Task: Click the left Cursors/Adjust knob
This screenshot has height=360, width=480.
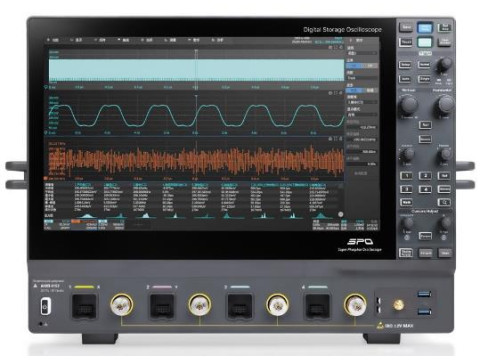Action: coord(407,223)
